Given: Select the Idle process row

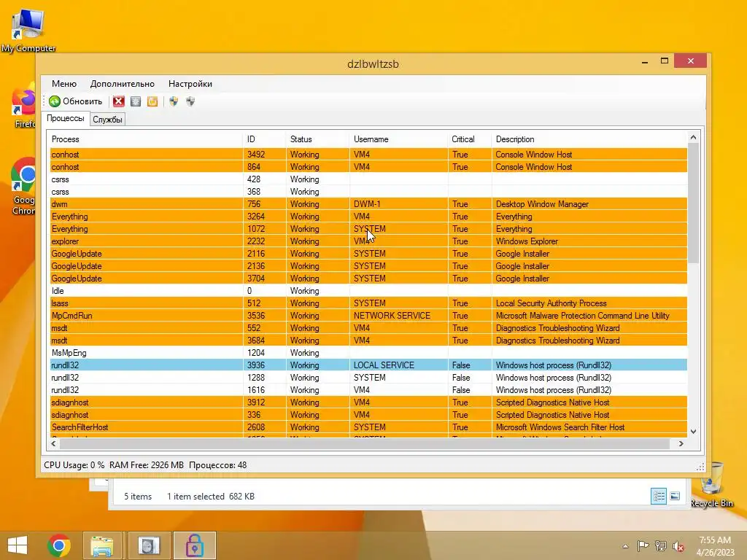Looking at the screenshot, I should pyautogui.click(x=368, y=290).
